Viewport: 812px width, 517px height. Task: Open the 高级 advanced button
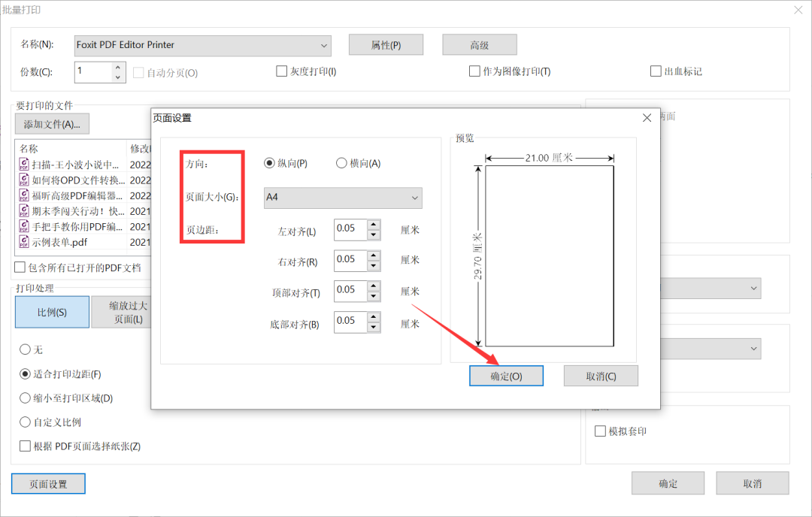tap(480, 45)
